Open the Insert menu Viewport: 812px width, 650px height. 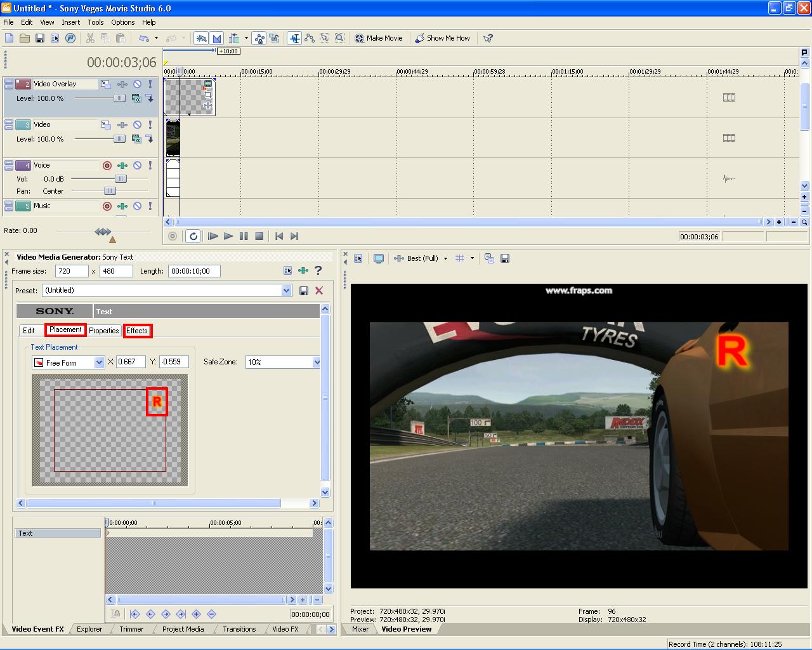pyautogui.click(x=70, y=22)
